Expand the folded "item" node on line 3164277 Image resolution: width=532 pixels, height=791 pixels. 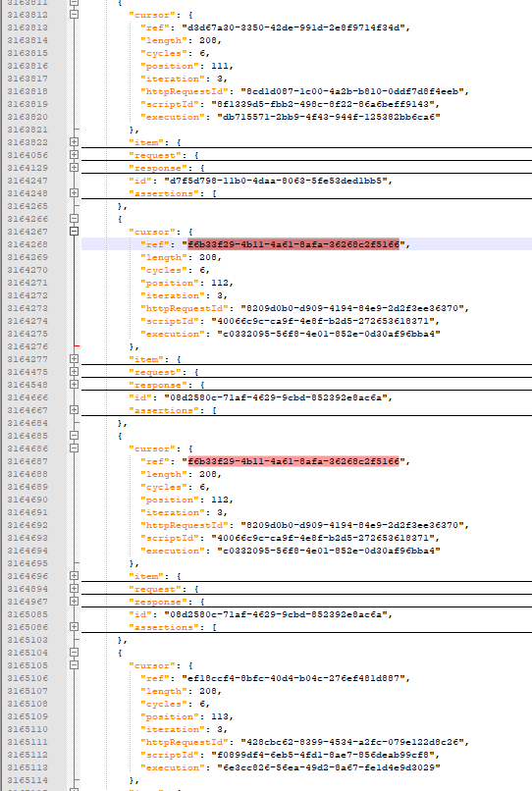75,359
